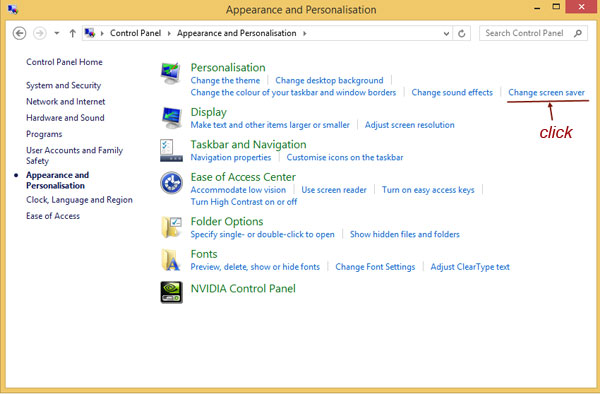The image size is (600, 394).
Task: Click the window title bar system icon
Action: [x=13, y=9]
